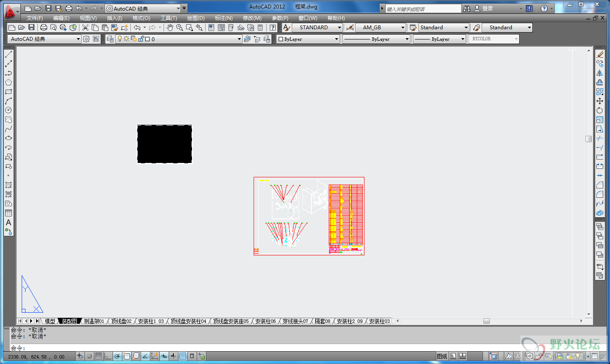Select the Rotate modify tool
Viewport: 610px width, 364px height.
(x=600, y=110)
